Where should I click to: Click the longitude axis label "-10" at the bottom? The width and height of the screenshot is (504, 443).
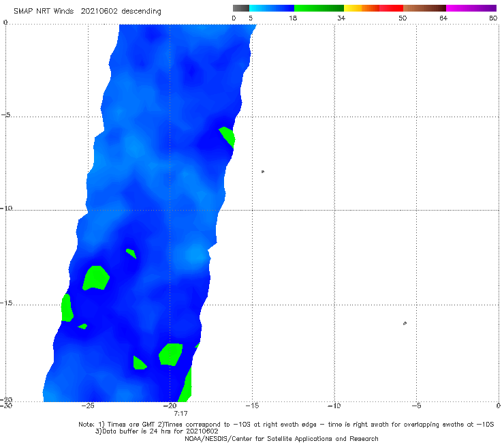pos(334,406)
